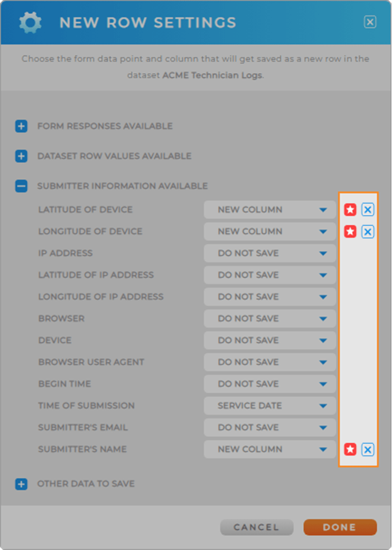The image size is (392, 550).
Task: Click the red star icon for Submitter's Name
Action: [350, 450]
